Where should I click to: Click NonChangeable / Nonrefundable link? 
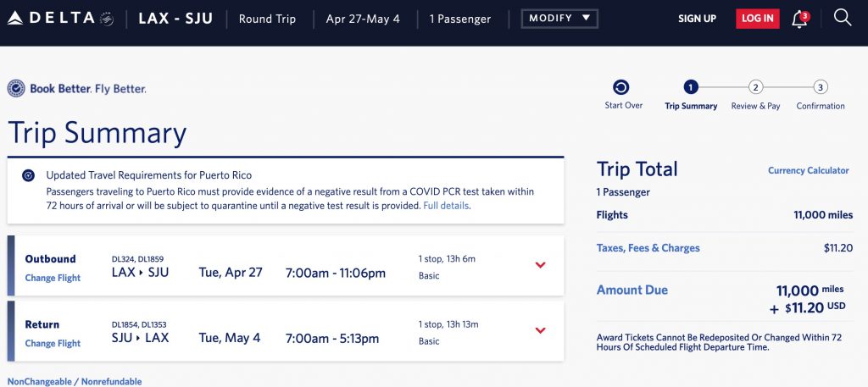click(75, 381)
